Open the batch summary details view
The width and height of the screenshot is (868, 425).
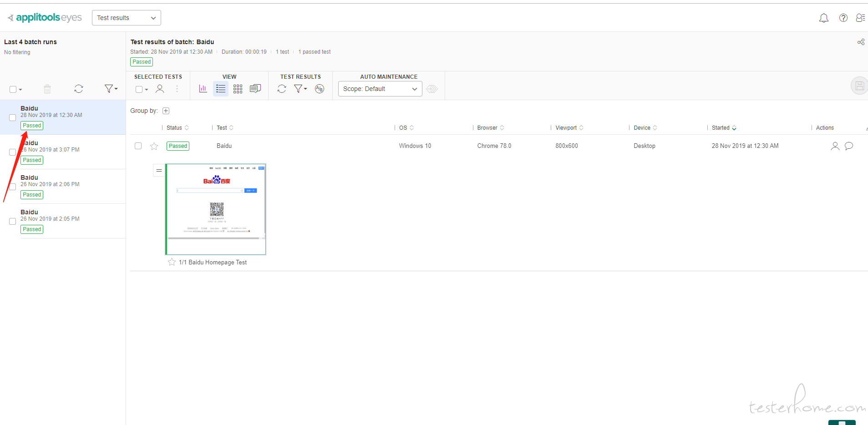pos(255,89)
